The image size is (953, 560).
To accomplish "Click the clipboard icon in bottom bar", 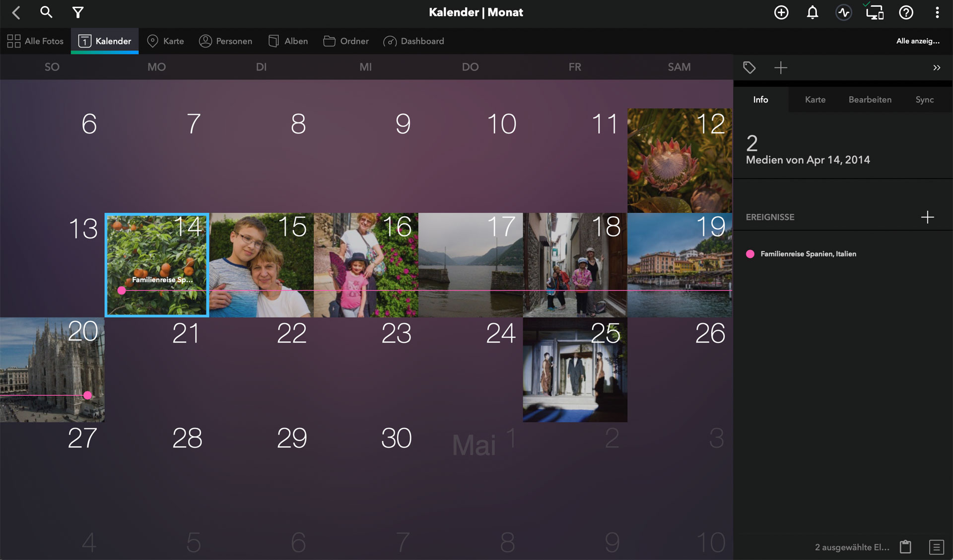I will pyautogui.click(x=906, y=547).
